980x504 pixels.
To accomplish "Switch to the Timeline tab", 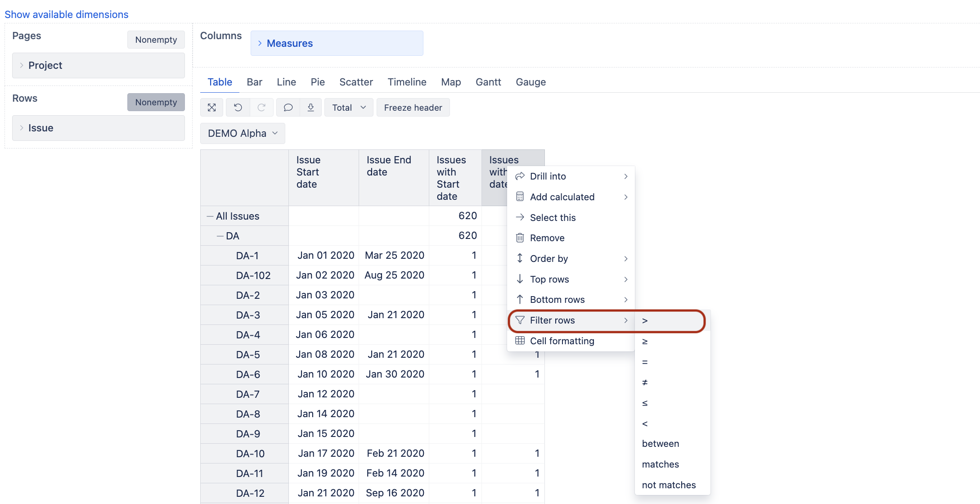I will pyautogui.click(x=407, y=82).
